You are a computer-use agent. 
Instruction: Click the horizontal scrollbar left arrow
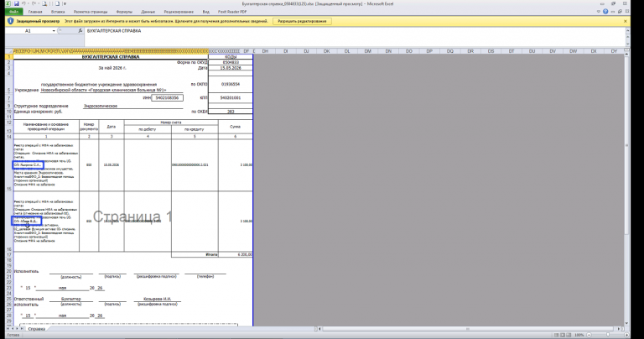click(320, 329)
